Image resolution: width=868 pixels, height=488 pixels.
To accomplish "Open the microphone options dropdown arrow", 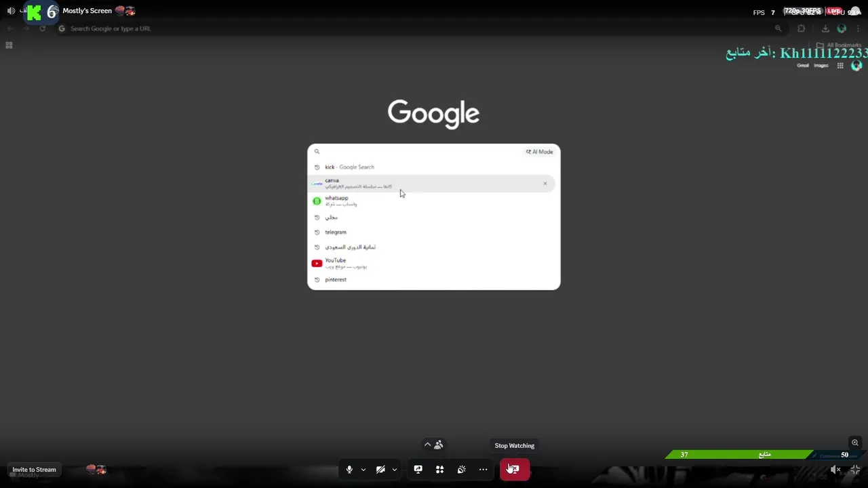I will (x=363, y=469).
